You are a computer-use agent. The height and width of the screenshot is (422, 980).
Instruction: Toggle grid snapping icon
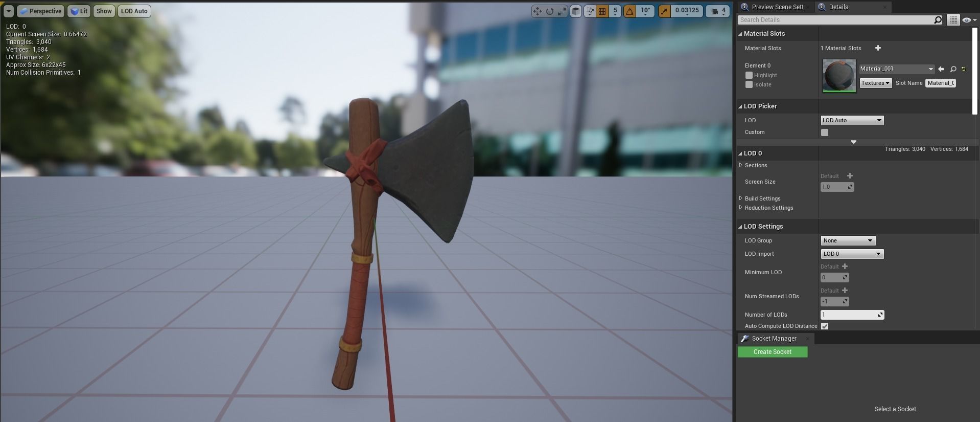coord(602,11)
